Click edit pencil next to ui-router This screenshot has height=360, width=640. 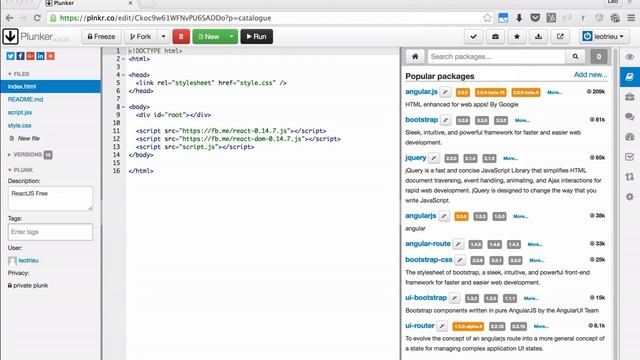click(x=442, y=326)
